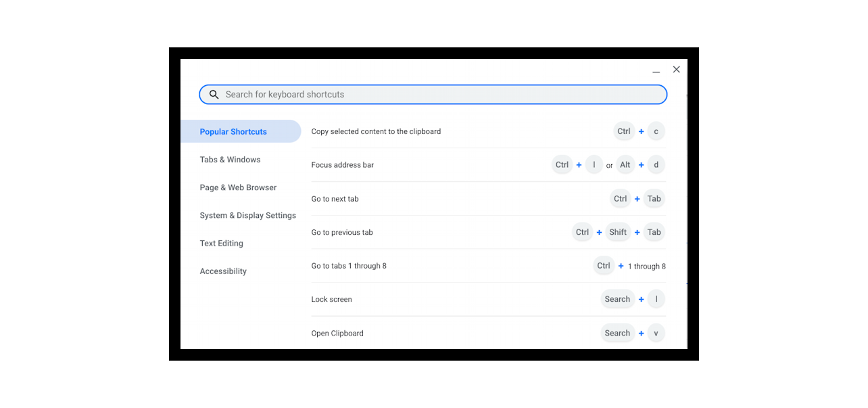The image size is (868, 408).
Task: Select the Tabs & Windows category
Action: point(230,159)
